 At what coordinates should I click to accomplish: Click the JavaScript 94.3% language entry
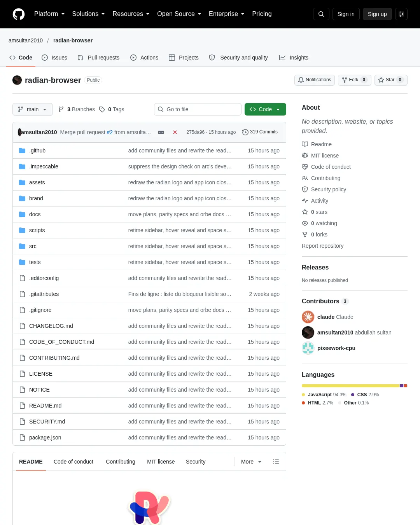click(324, 395)
